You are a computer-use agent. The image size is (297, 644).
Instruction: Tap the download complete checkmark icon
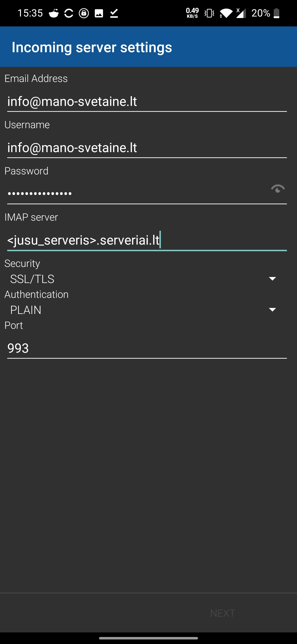[x=114, y=13]
